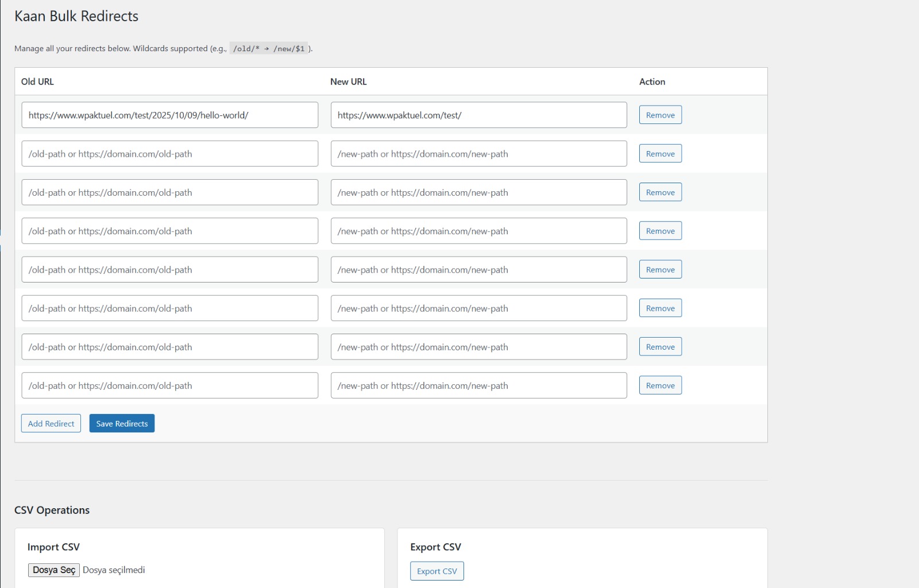Click the Remove button for the hello-world redirect
This screenshot has height=588, width=919.
660,114
